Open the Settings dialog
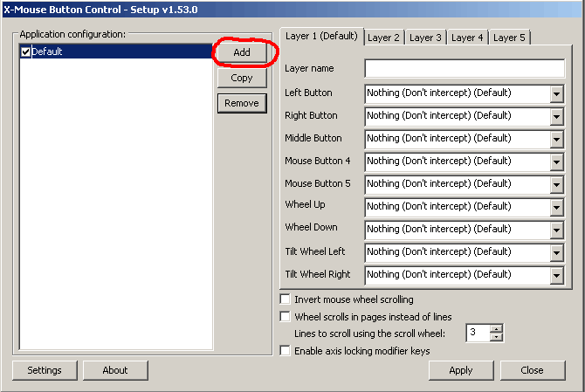Image resolution: width=585 pixels, height=392 pixels. 45,370
